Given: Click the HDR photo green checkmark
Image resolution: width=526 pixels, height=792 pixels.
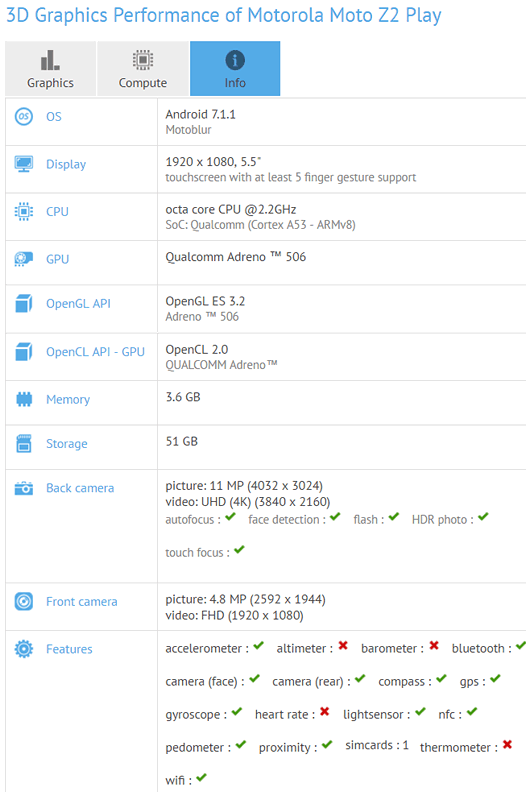Looking at the screenshot, I should pos(484,517).
